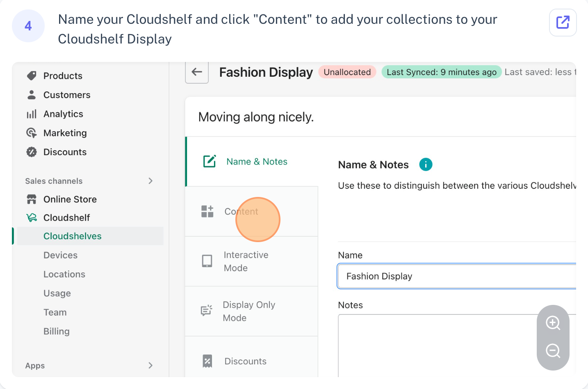Click the Interactive Mode tablet icon
Viewport: 588px width, 389px height.
(x=207, y=261)
